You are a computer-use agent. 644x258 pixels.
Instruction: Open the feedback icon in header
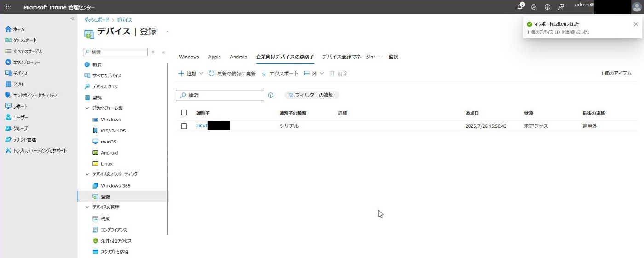561,7
